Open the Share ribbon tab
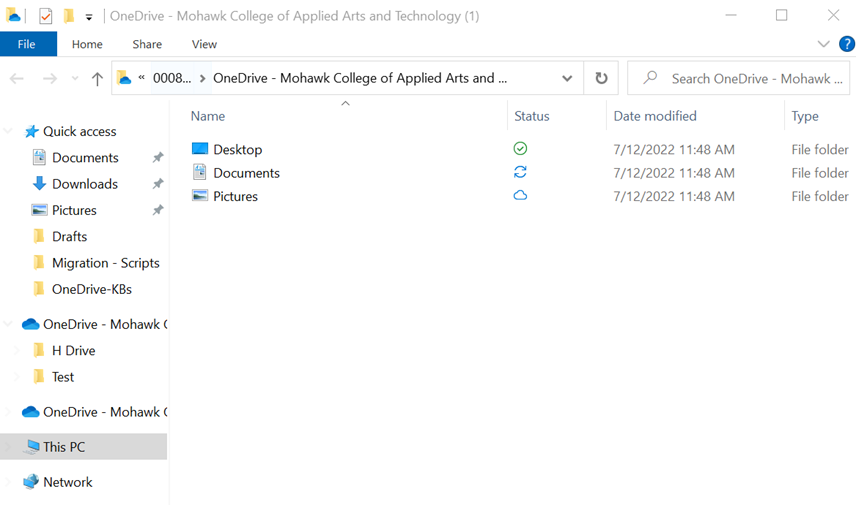Viewport: 856px width, 505px height. point(147,44)
